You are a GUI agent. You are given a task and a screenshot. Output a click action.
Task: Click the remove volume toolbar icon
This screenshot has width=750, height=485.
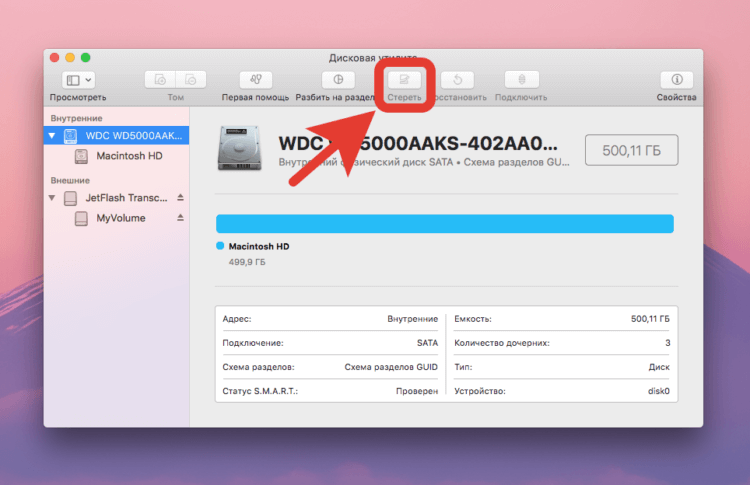(x=190, y=79)
